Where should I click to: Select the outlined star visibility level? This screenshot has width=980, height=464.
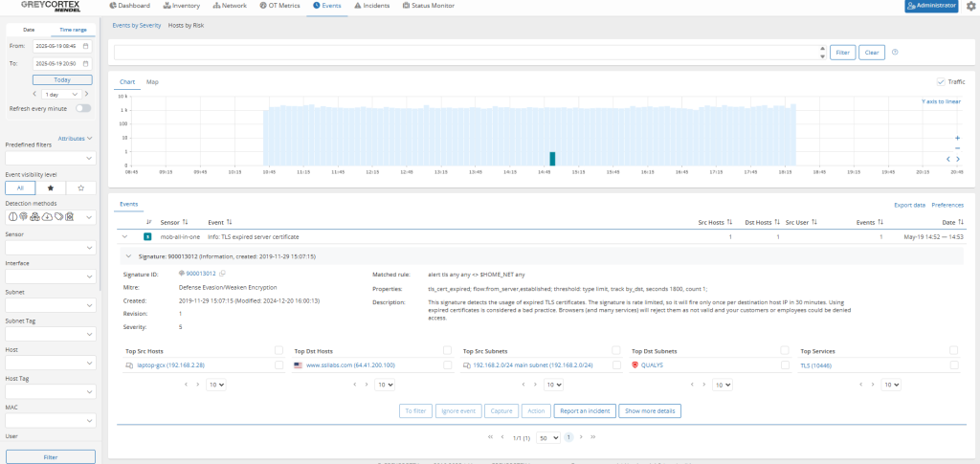(x=81, y=188)
